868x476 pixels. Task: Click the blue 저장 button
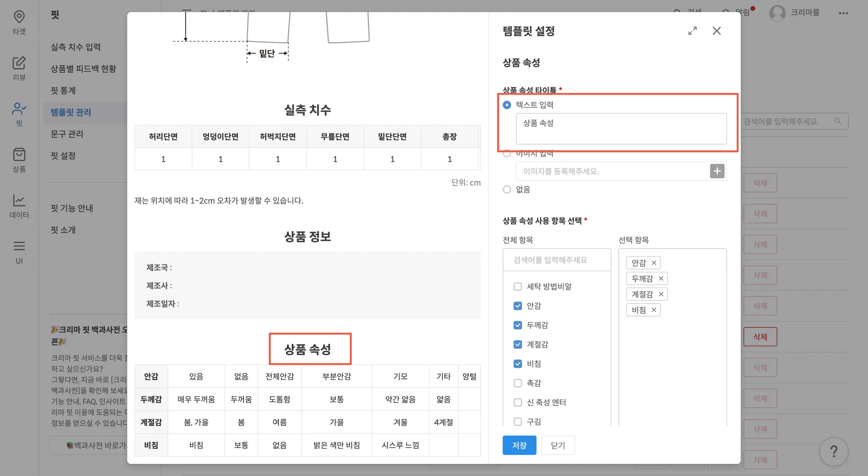pyautogui.click(x=519, y=445)
